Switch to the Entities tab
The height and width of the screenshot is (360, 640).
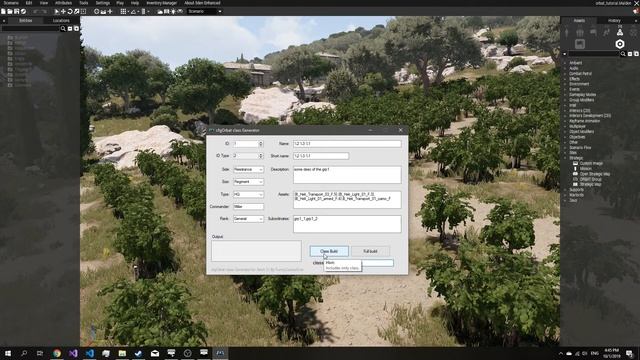(25, 20)
